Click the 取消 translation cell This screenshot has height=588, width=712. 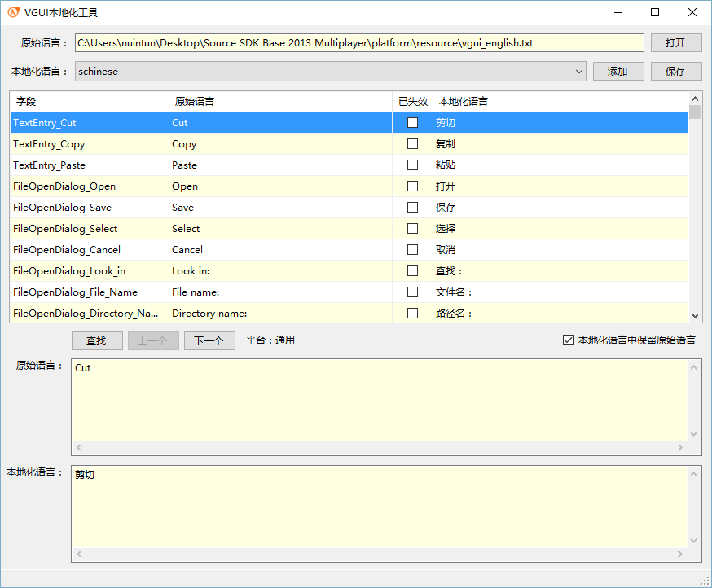coord(560,250)
